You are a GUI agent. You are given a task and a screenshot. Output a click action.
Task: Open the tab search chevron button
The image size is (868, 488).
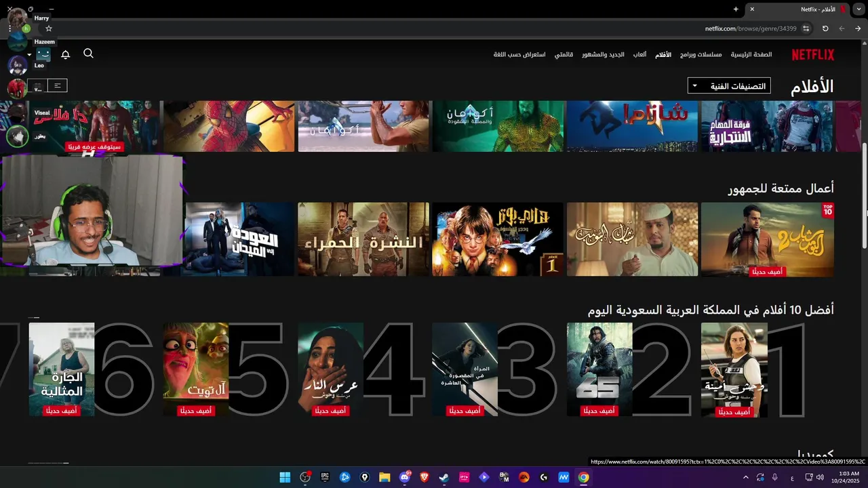pyautogui.click(x=858, y=9)
